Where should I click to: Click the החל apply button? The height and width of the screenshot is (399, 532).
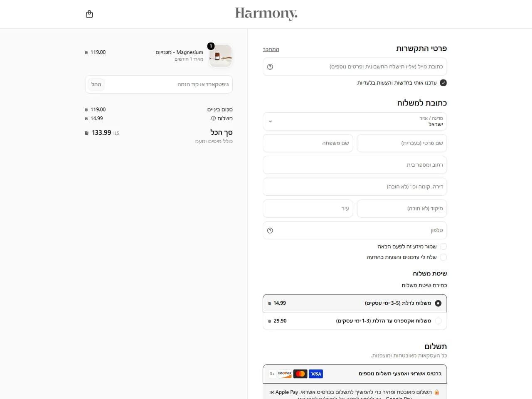[96, 84]
